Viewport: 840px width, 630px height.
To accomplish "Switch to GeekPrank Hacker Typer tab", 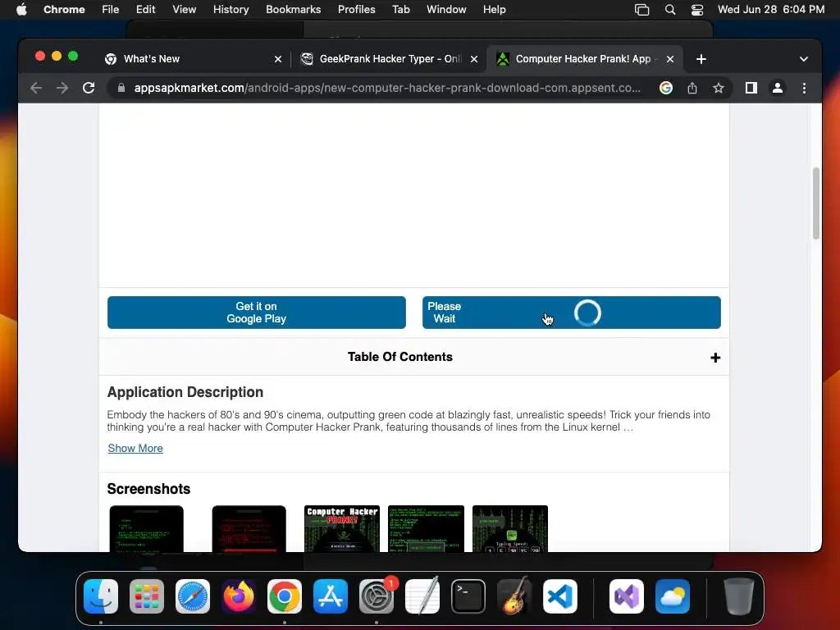I will [x=389, y=59].
